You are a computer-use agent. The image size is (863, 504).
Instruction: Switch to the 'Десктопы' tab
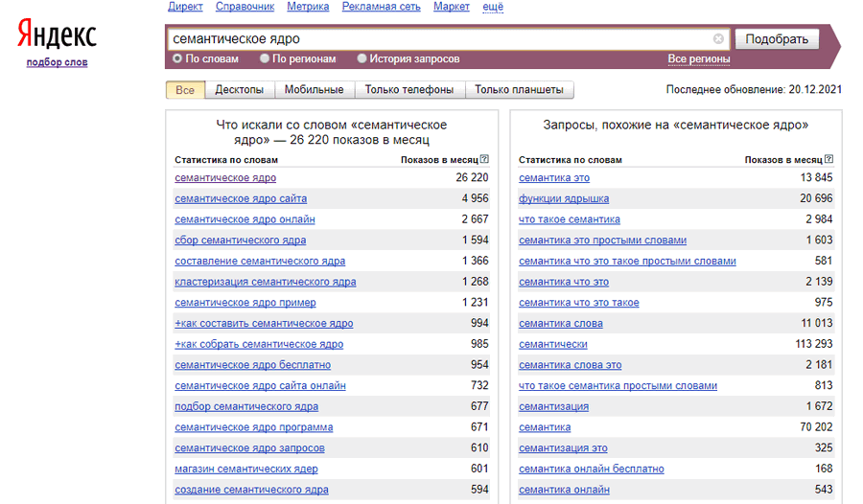(x=239, y=90)
